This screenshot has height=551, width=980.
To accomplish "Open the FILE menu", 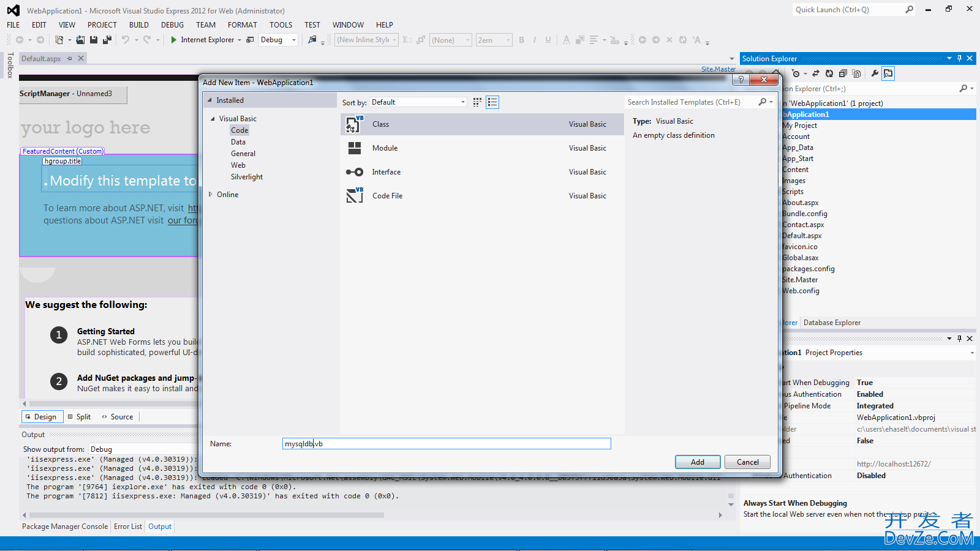I will point(13,24).
